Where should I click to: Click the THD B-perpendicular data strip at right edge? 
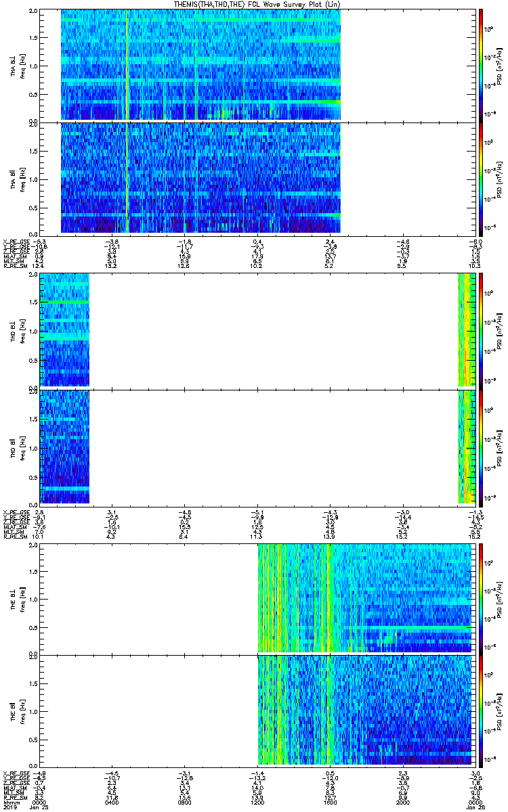pyautogui.click(x=466, y=330)
